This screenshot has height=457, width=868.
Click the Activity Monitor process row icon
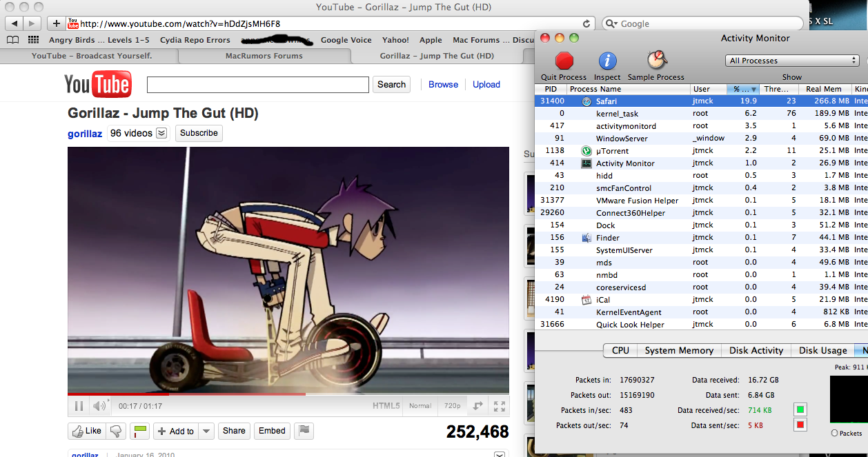(586, 163)
